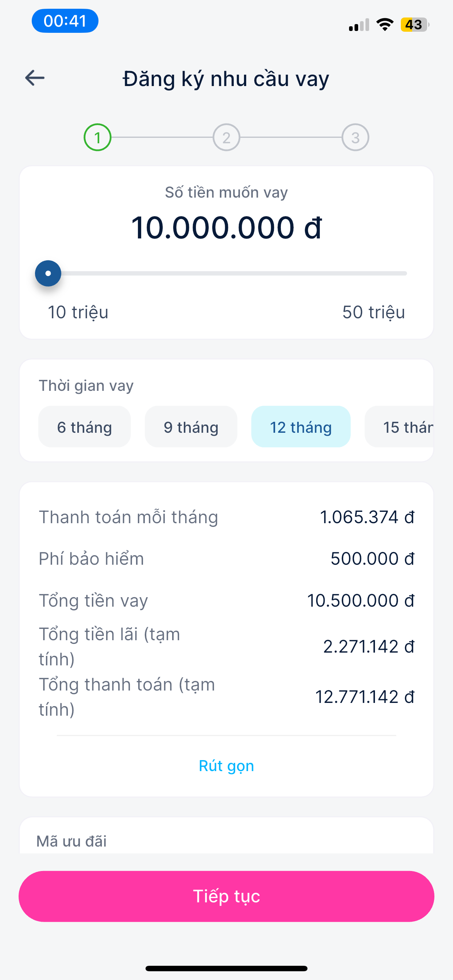Tap the battery level indicator
The image size is (453, 980).
[415, 25]
